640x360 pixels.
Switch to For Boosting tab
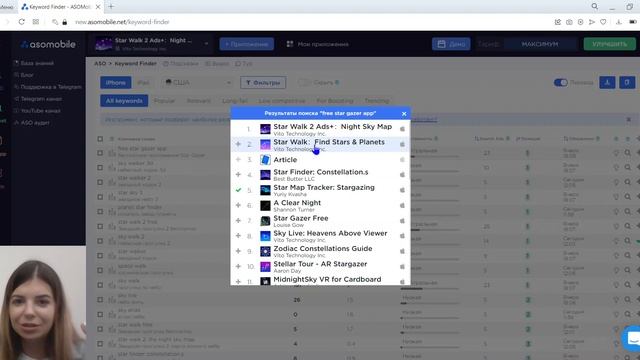335,101
